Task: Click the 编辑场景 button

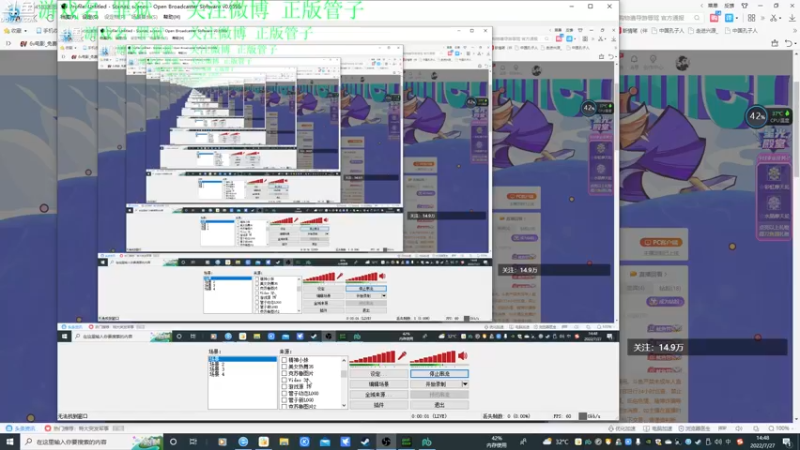Action: tap(378, 384)
